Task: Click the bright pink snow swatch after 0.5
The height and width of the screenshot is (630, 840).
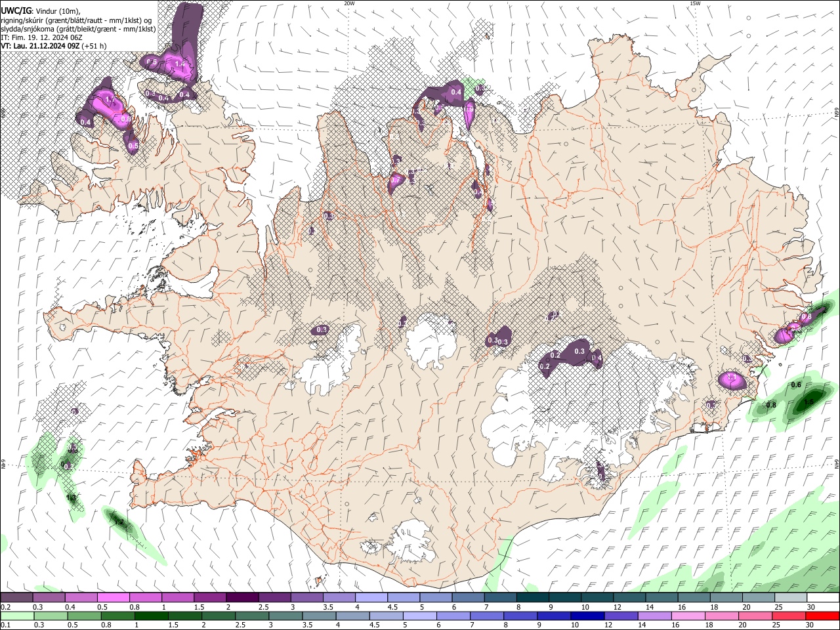Action: coord(113,598)
